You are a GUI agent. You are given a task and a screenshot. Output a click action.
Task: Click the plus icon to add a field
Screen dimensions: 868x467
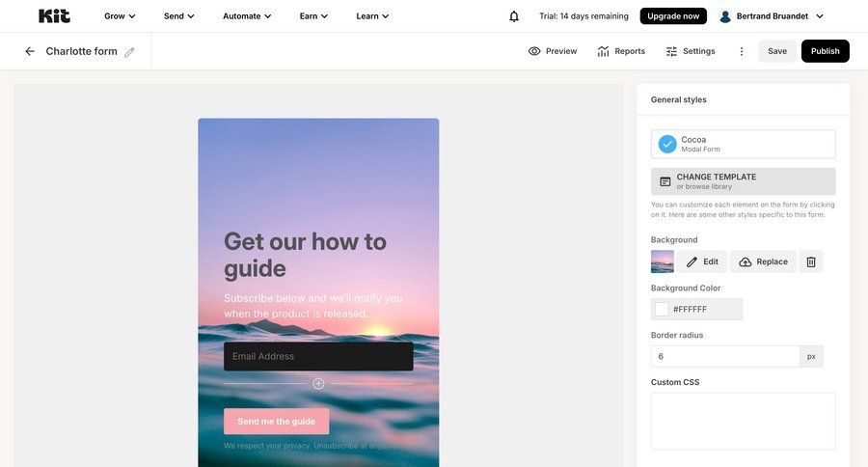318,383
